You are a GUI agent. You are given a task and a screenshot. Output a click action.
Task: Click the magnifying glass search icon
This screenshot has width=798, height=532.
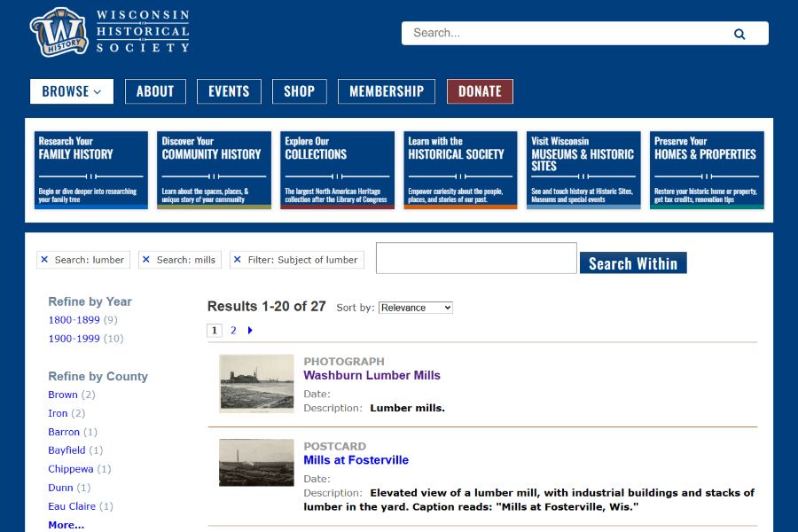(x=739, y=34)
